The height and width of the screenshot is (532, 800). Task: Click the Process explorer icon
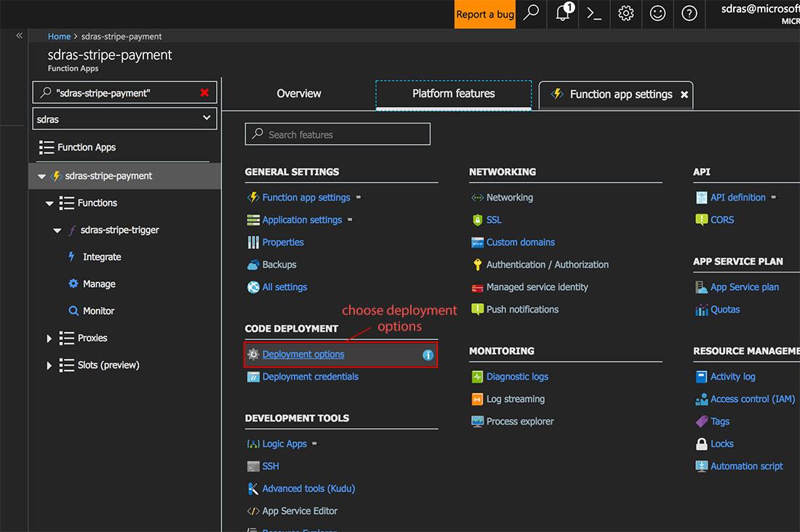[x=477, y=422]
